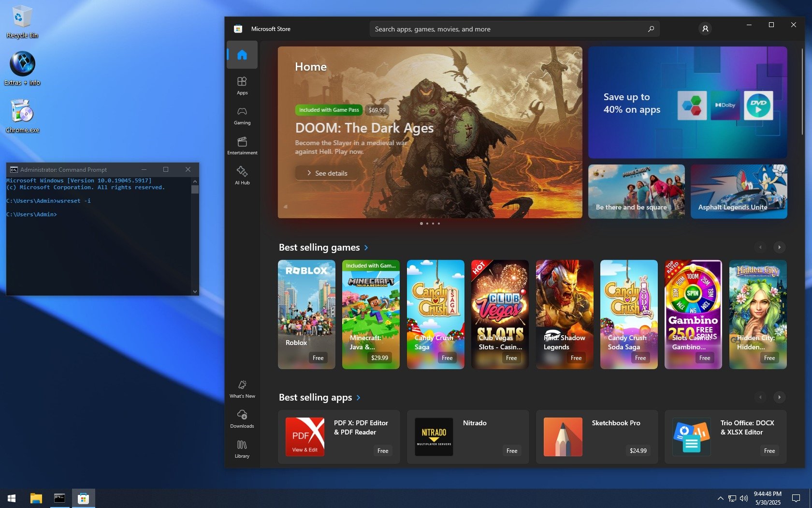Open the Library in Store sidebar
This screenshot has width=812, height=508.
click(242, 448)
